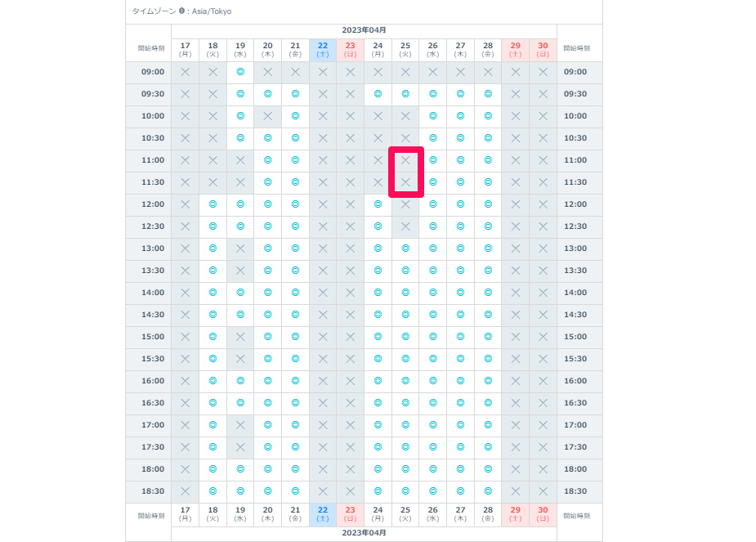Book the 13:00 available slot on April 25
The height and width of the screenshot is (542, 756).
405,249
